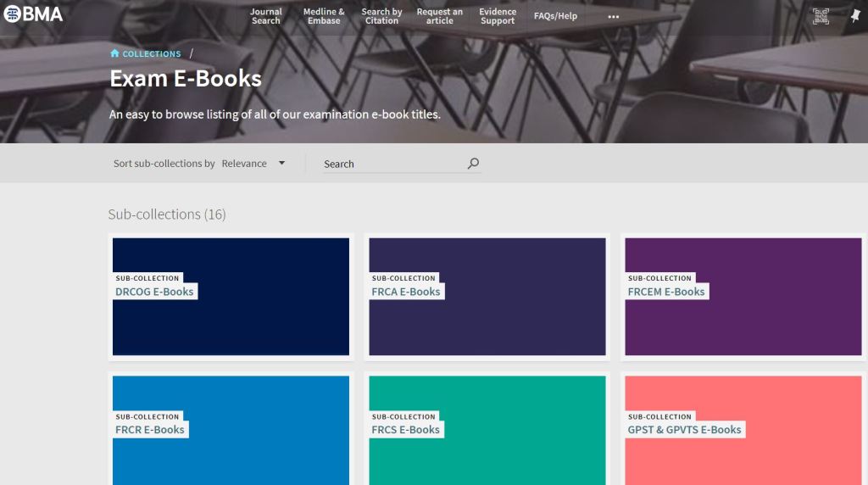
Task: Select the FRCR E-Books blue tile
Action: tap(231, 430)
